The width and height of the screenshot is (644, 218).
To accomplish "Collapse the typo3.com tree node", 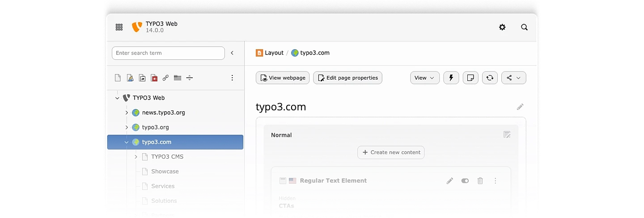I will coord(127,142).
